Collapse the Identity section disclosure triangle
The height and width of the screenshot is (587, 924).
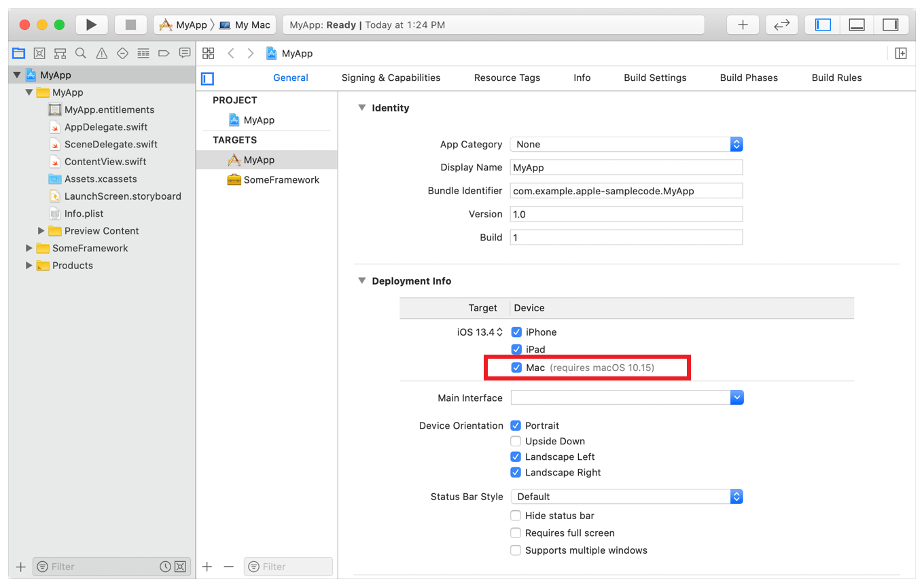361,107
